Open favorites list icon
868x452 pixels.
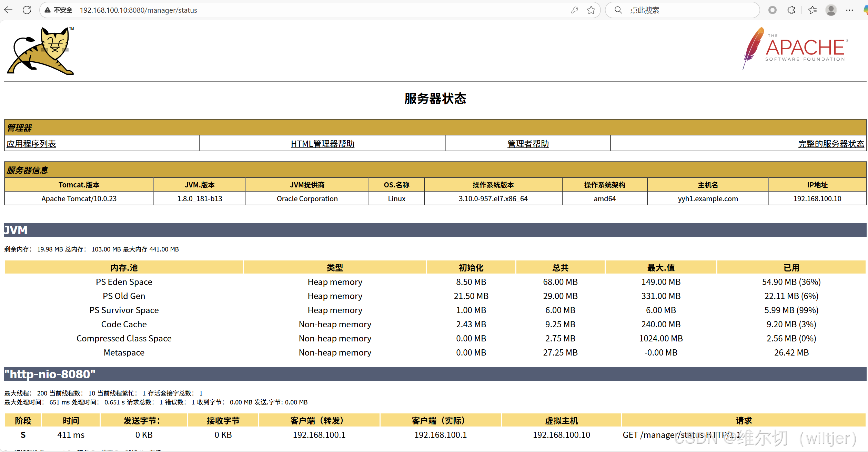click(813, 10)
